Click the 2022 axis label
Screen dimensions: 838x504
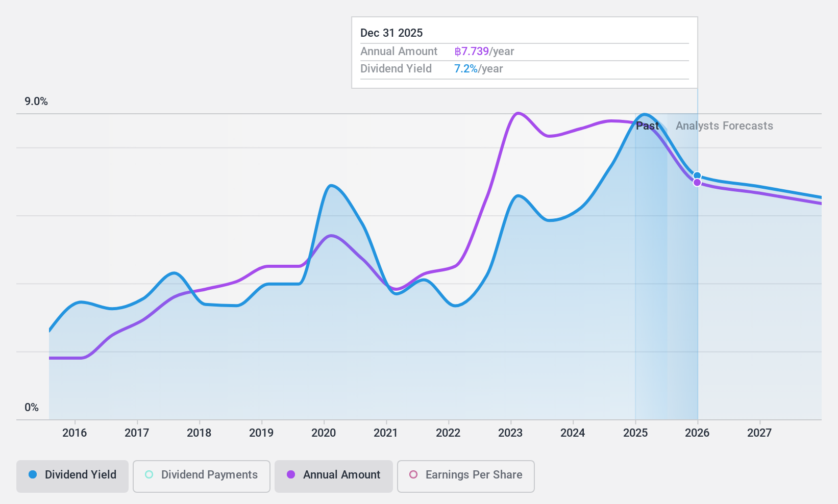tap(448, 433)
